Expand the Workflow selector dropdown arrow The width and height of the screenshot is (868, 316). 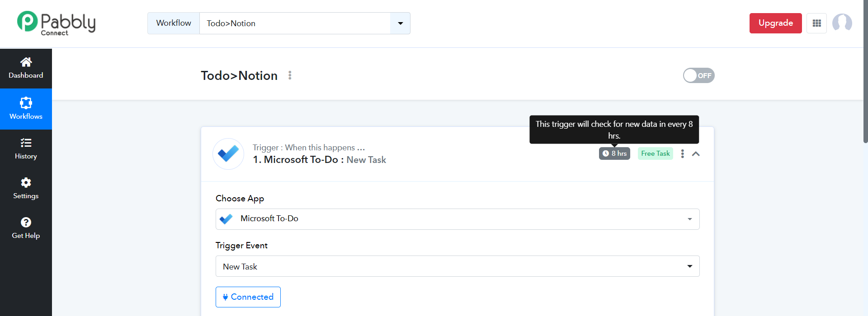[400, 23]
